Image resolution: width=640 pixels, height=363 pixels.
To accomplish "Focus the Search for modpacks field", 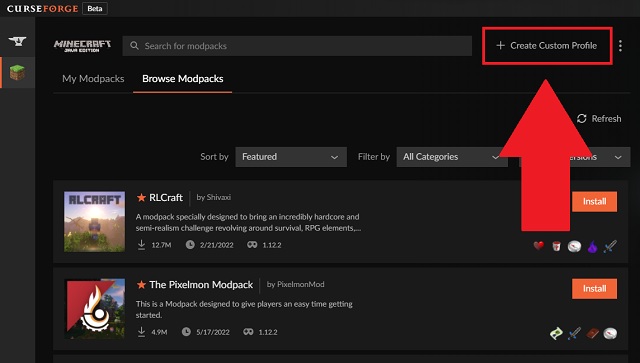I will click(x=297, y=46).
